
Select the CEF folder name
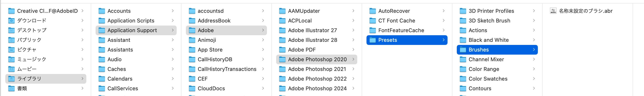pyautogui.click(x=202, y=79)
